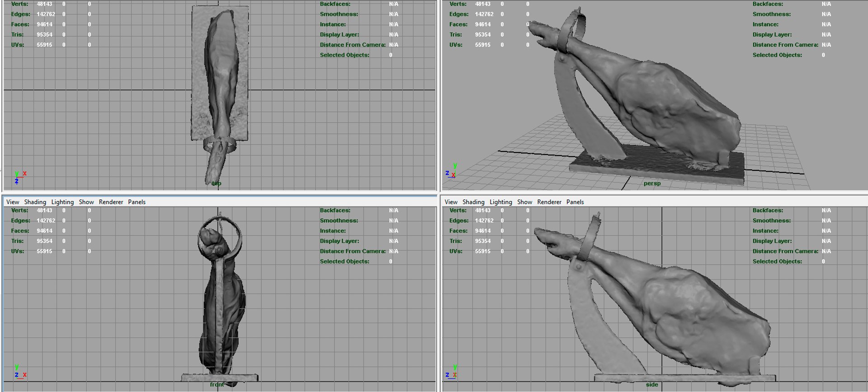Click the XYZ axis indicator in the top view
The width and height of the screenshot is (868, 392).
coord(20,177)
